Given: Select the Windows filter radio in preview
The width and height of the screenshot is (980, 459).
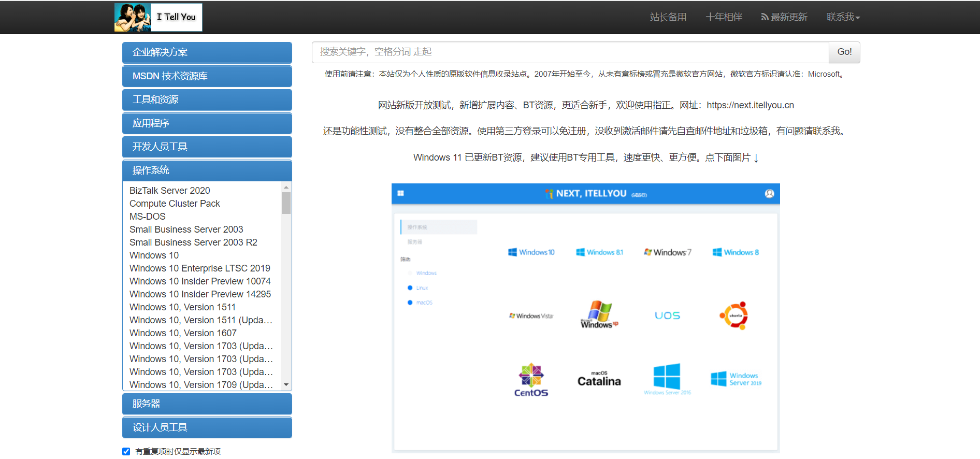Looking at the screenshot, I should [x=410, y=273].
